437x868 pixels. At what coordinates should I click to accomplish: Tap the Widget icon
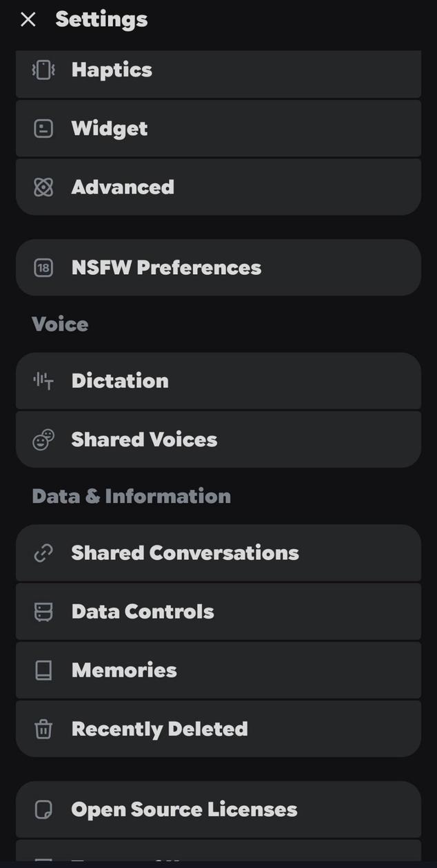coord(43,129)
